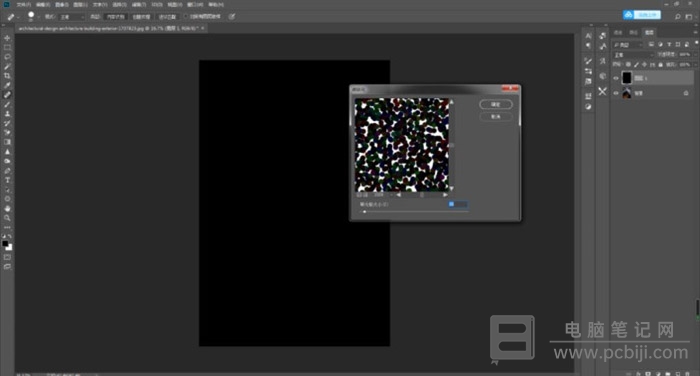Toggle visibility of Background layer
Image resolution: width=700 pixels, height=376 pixels.
pyautogui.click(x=616, y=93)
